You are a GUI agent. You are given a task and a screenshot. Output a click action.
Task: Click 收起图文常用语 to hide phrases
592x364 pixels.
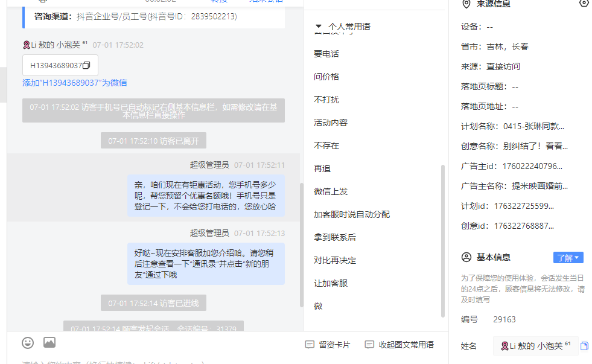399,345
